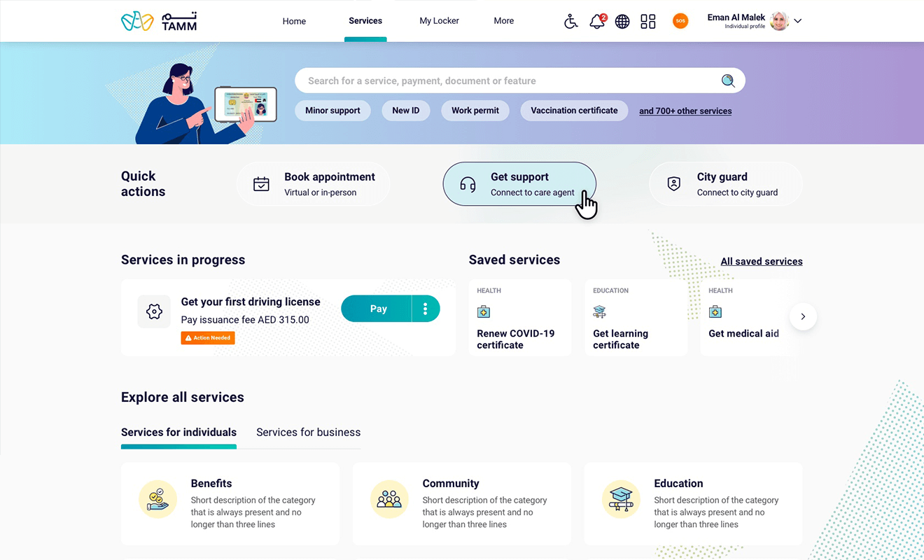
Task: Open the All saved services link
Action: (762, 262)
